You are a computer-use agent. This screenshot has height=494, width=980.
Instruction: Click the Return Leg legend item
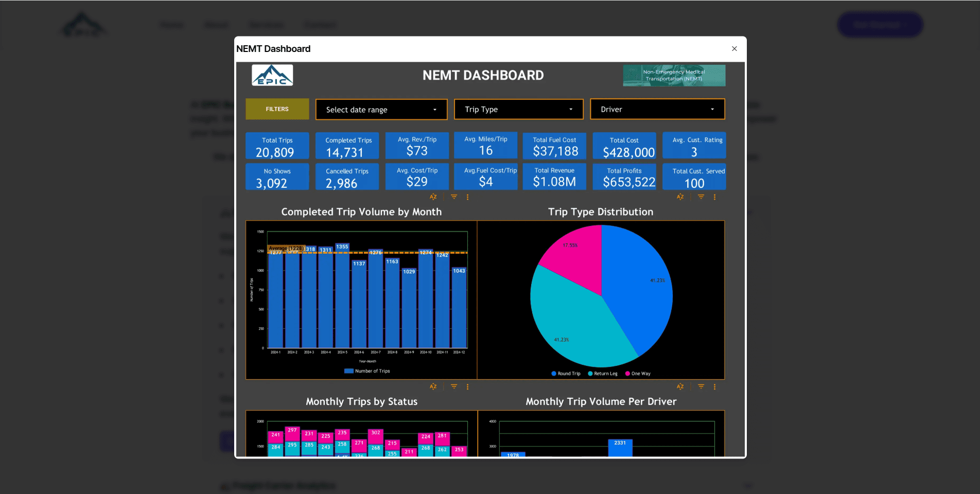click(x=603, y=374)
